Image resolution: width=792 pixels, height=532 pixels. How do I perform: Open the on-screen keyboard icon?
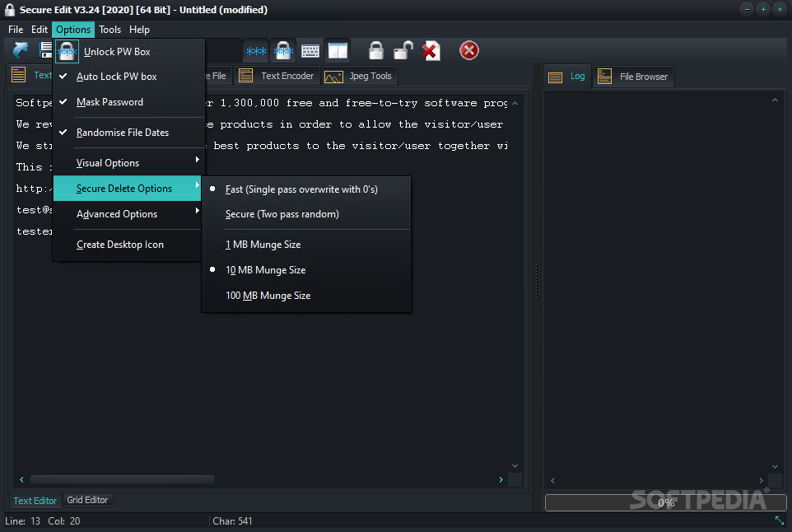coord(310,50)
